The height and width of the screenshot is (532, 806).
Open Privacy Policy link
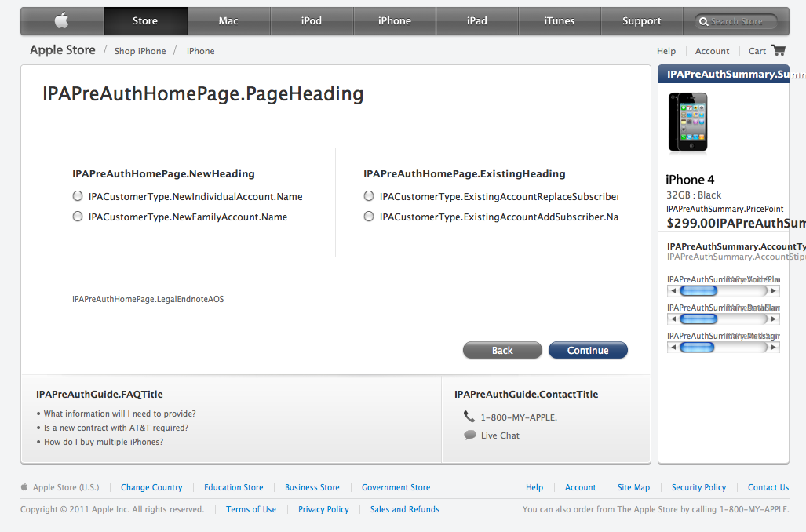[323, 509]
